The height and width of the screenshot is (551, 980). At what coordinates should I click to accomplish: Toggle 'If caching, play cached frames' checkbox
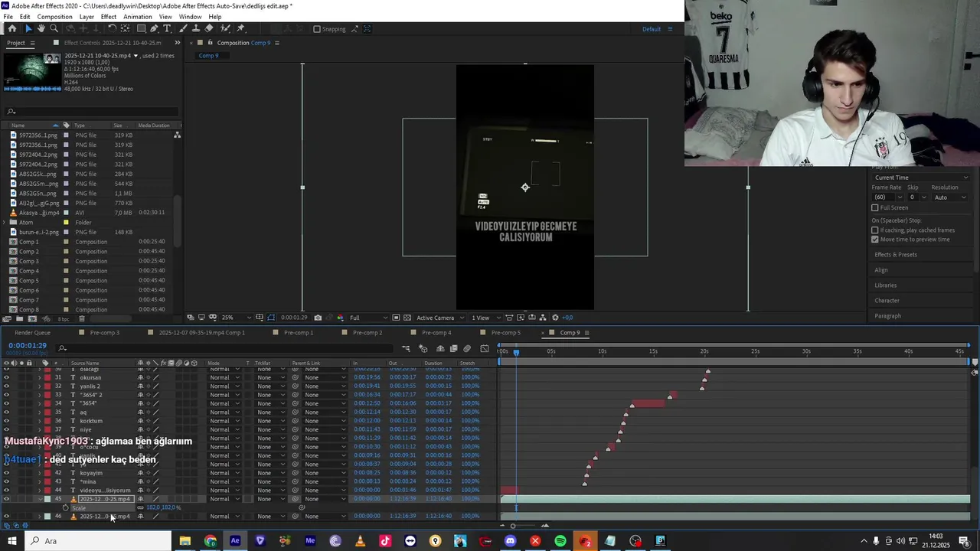coord(875,230)
